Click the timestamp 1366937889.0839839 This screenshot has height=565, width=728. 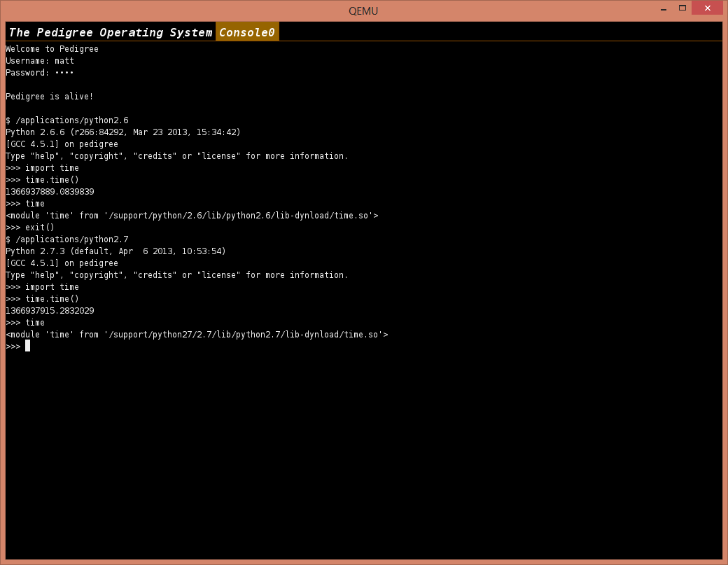click(50, 192)
